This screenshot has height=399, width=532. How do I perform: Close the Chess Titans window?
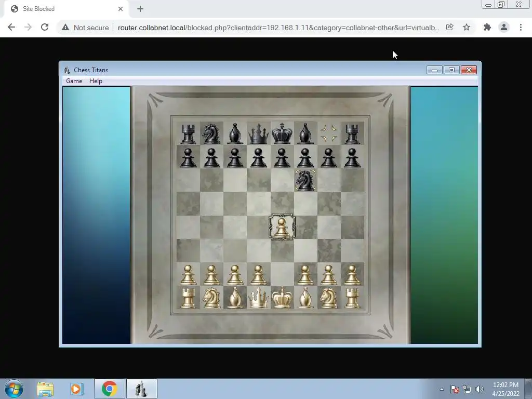click(x=469, y=70)
